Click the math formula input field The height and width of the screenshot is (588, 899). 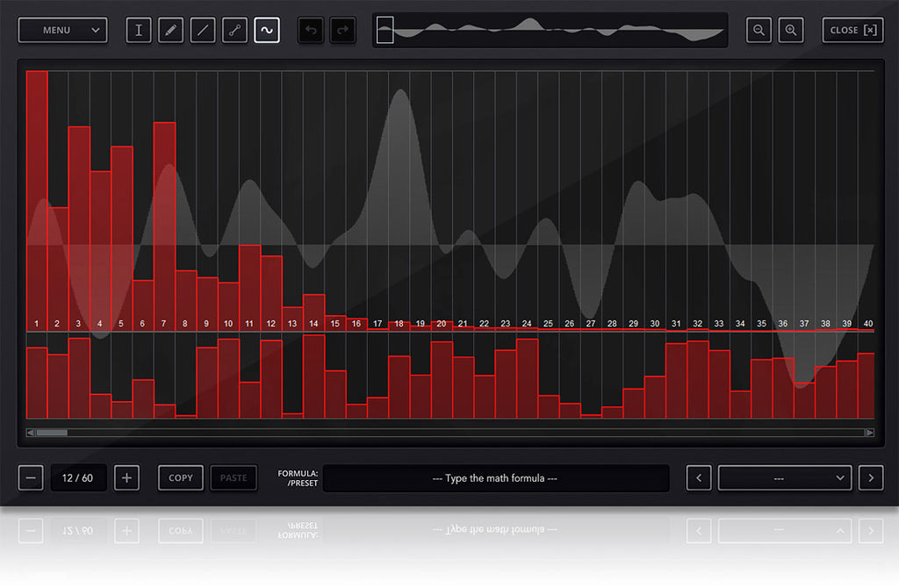tap(496, 478)
